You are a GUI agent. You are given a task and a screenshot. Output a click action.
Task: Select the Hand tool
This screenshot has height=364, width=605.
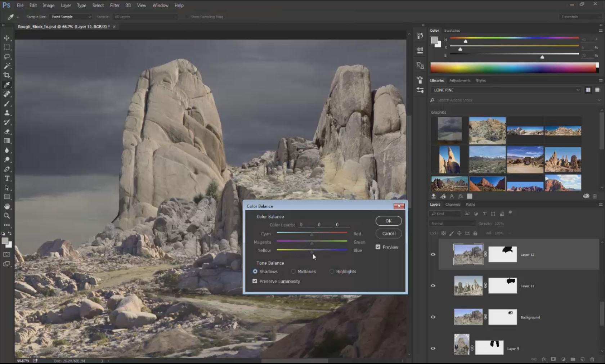click(x=7, y=206)
